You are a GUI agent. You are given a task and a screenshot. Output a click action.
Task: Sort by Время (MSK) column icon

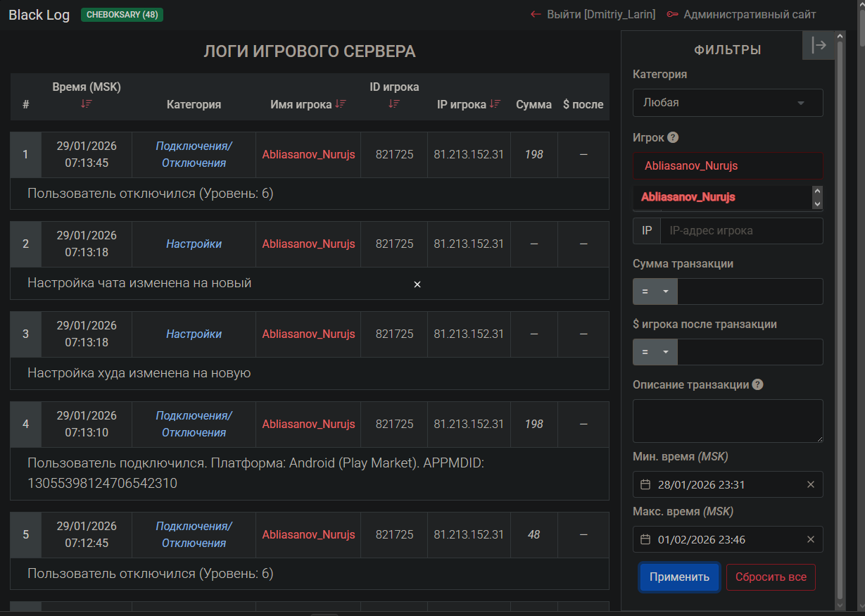[87, 104]
